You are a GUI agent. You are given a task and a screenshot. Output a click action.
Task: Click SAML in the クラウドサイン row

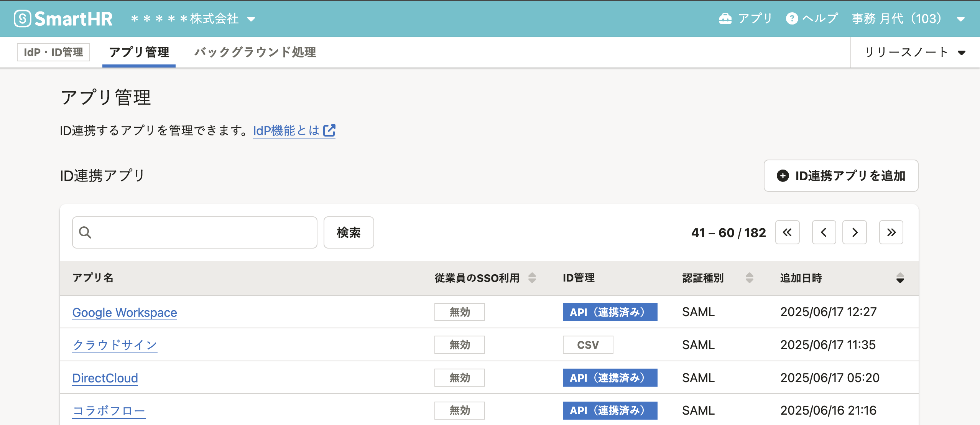[x=698, y=345]
